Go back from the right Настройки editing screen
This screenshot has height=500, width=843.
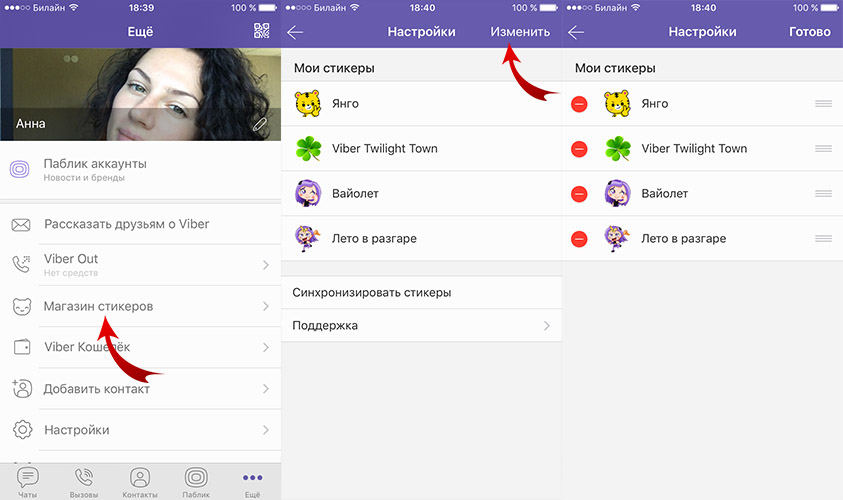(x=576, y=32)
